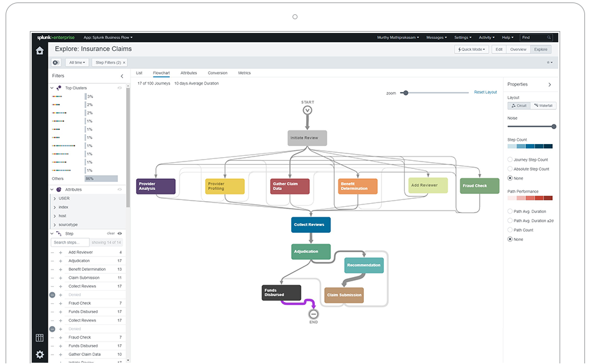Open the Home icon in left sidebar
The height and width of the screenshot is (364, 590).
point(40,51)
